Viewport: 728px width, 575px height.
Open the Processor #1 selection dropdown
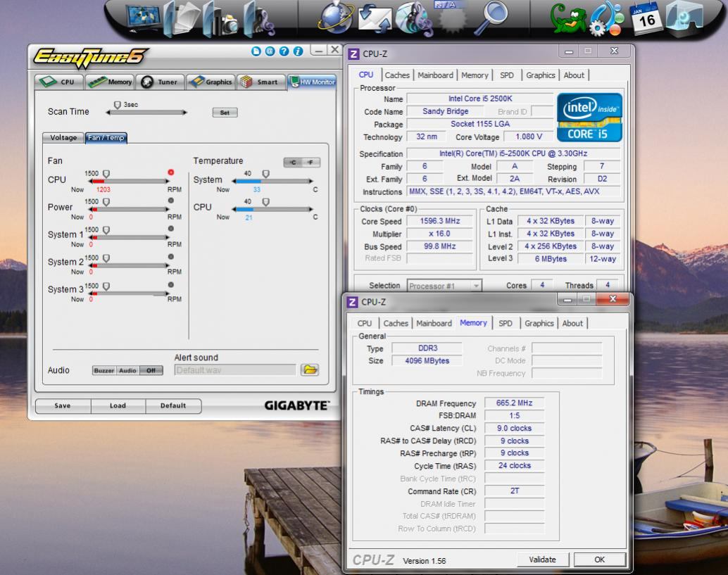click(x=444, y=286)
